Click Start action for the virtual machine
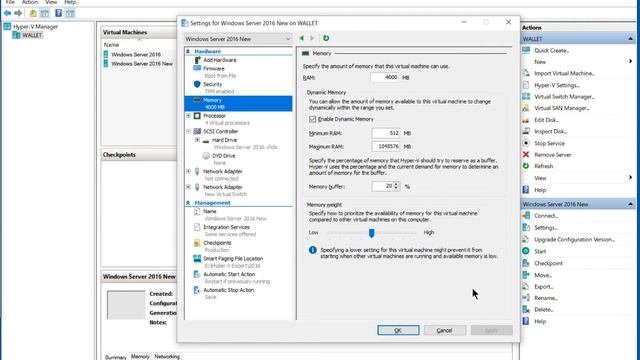This screenshot has width=640, height=360. click(x=540, y=251)
